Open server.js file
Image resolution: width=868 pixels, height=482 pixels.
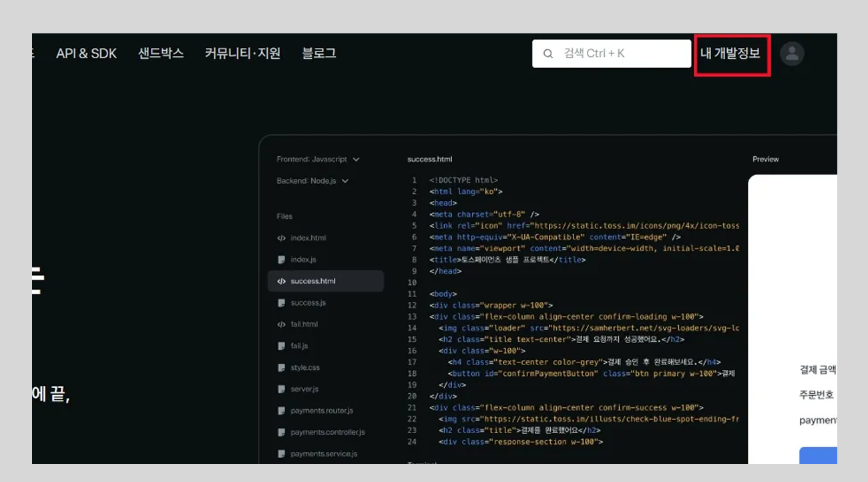[x=304, y=389]
